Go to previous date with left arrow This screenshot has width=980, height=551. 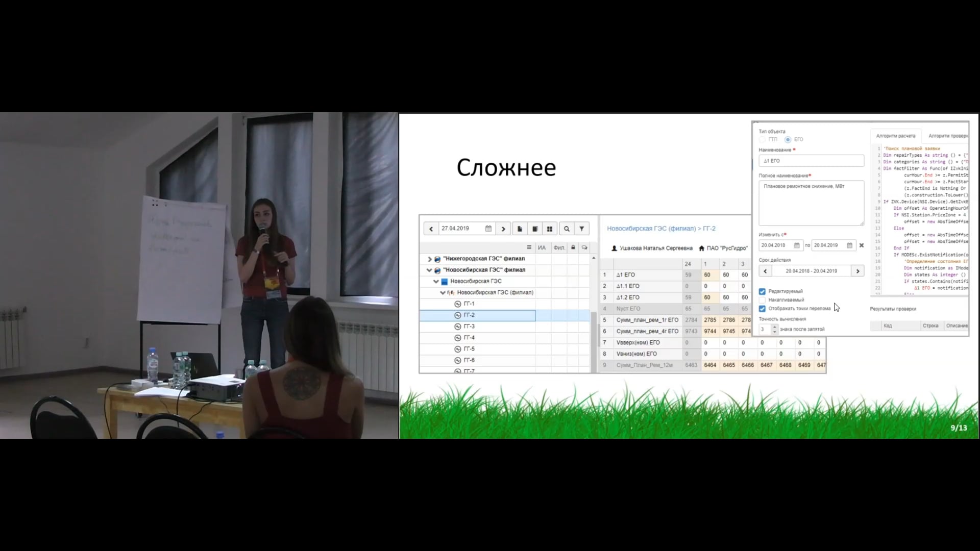tap(431, 229)
